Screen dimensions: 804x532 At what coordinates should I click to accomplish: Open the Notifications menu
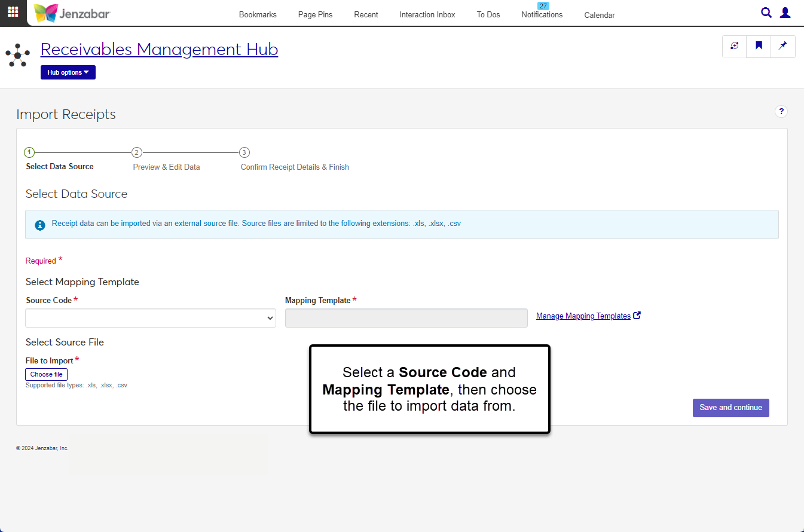point(542,15)
